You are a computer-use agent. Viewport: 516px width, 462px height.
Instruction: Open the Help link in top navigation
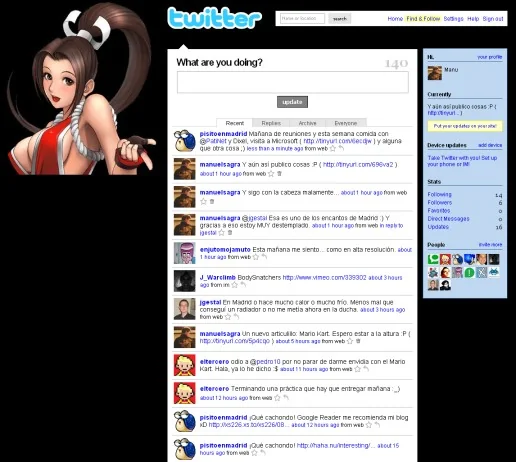coord(473,19)
